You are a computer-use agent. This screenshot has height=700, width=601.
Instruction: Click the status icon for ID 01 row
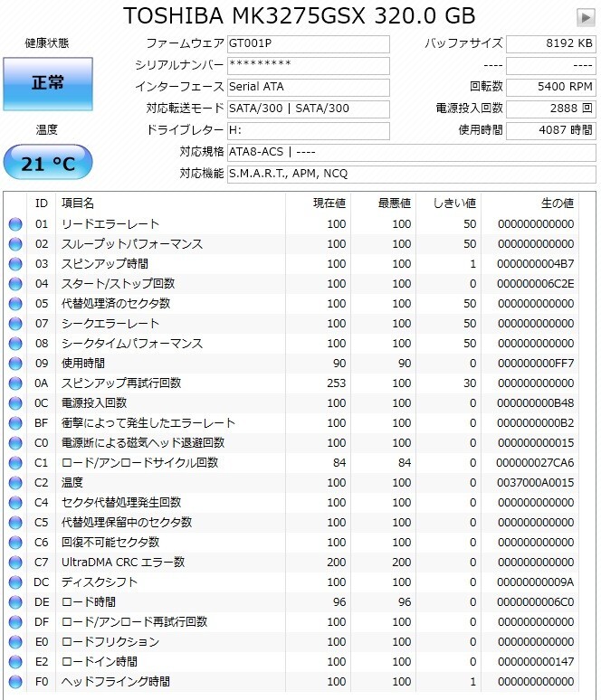(15, 224)
